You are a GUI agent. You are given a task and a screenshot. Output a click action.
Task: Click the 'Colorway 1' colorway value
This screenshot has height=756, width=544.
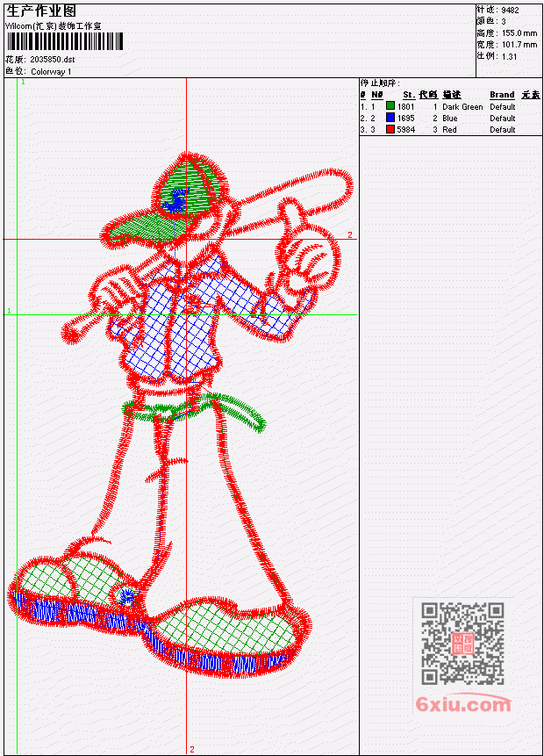point(51,72)
